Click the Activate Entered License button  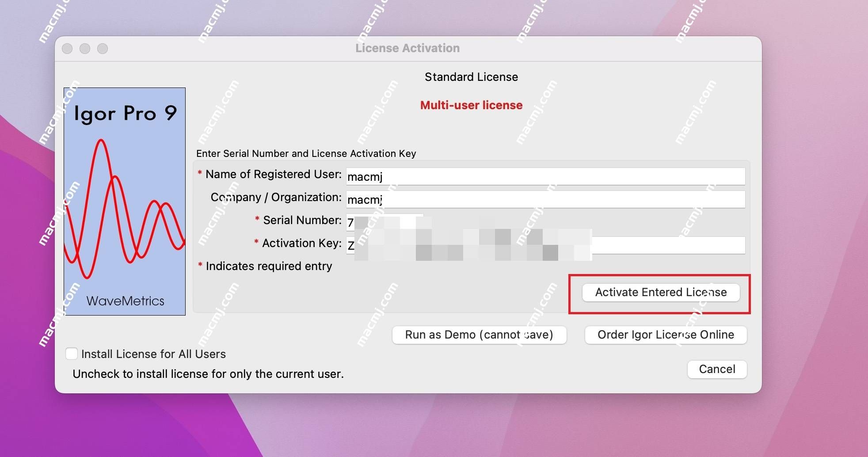pos(661,292)
